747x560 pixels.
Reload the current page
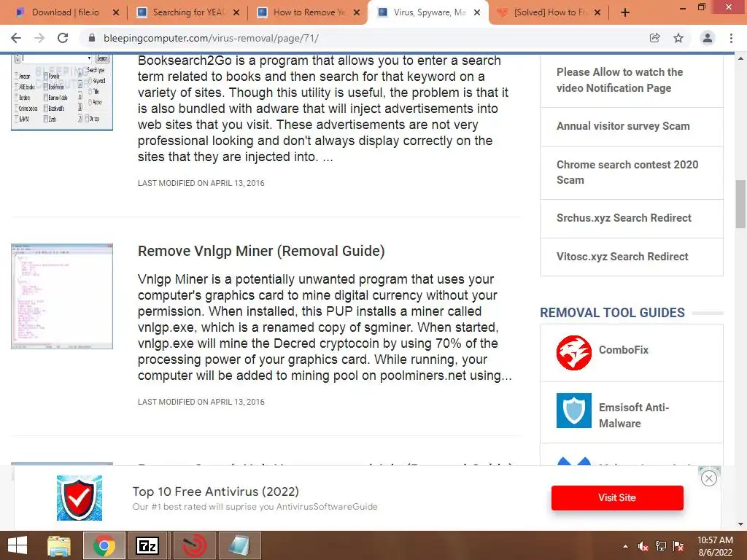[63, 38]
